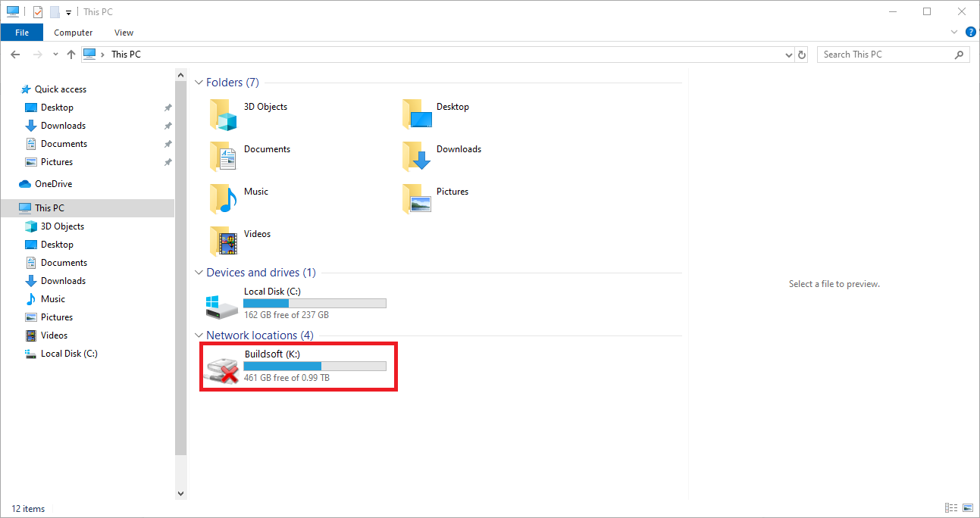Select the Local Disk (C:) drive icon
This screenshot has height=518, width=980.
(x=222, y=304)
